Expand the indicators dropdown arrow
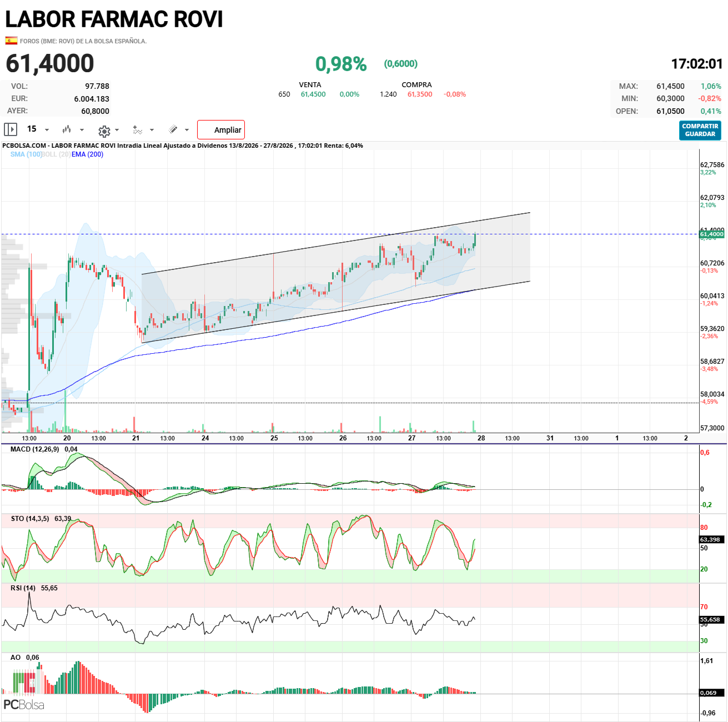Screen dimensions: 728x722 tap(152, 131)
